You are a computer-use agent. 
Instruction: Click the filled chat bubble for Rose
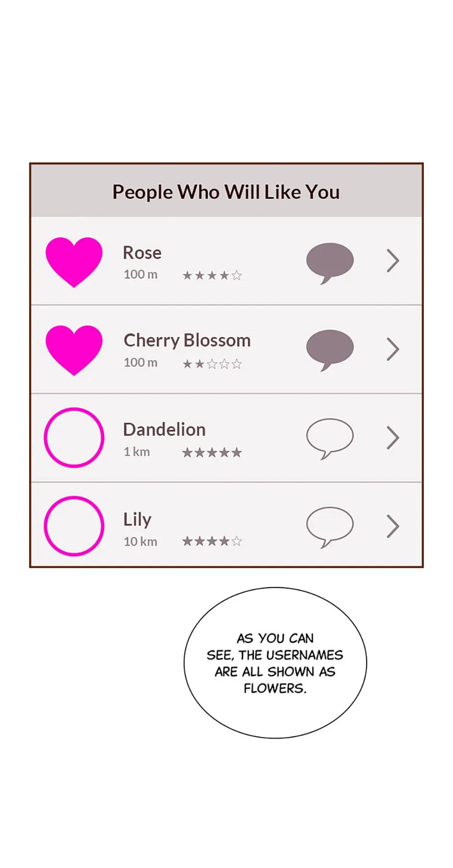[330, 261]
